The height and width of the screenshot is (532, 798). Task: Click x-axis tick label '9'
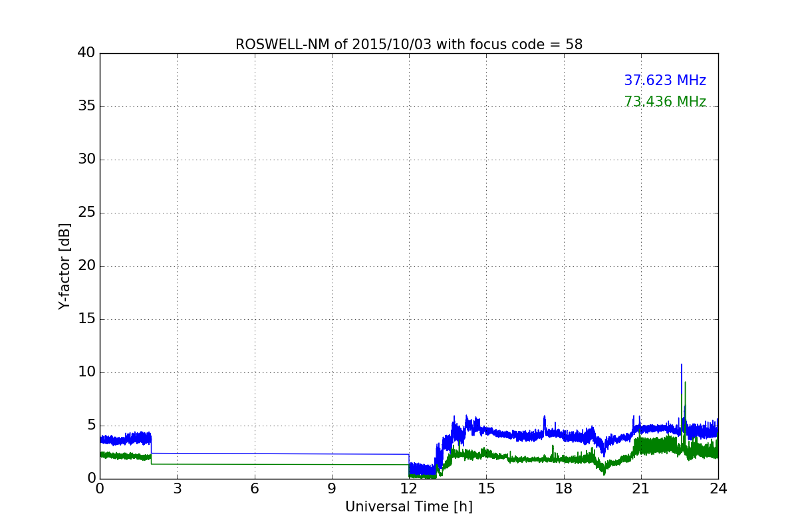[x=332, y=489]
